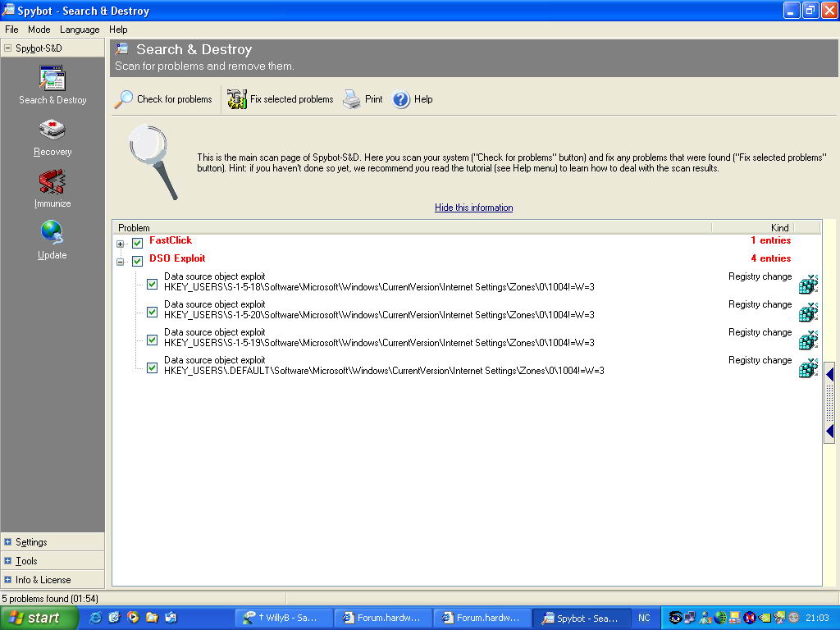
Task: Select the HKEY_USERS\S-1-5-18 registry path line
Action: [x=379, y=287]
